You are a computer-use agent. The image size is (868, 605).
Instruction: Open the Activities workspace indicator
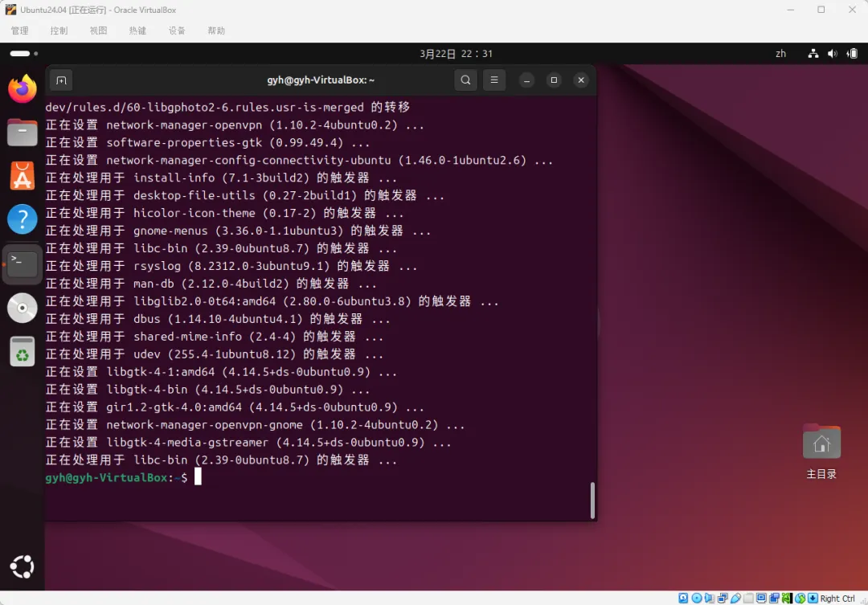pos(24,54)
